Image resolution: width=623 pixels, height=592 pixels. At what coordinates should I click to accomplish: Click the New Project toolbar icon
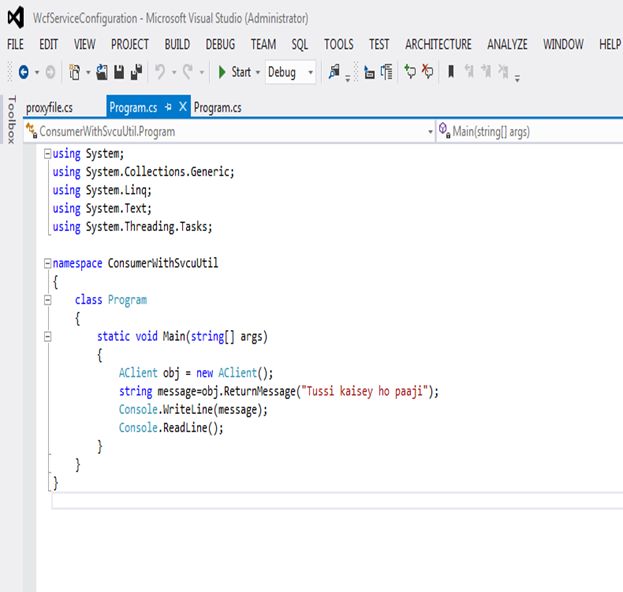click(76, 72)
